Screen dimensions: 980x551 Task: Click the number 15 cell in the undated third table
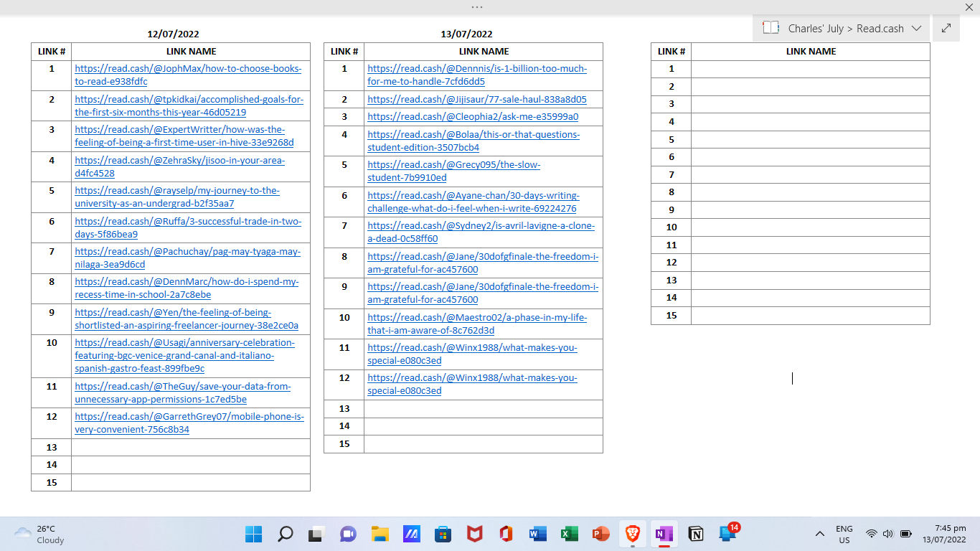tap(672, 315)
